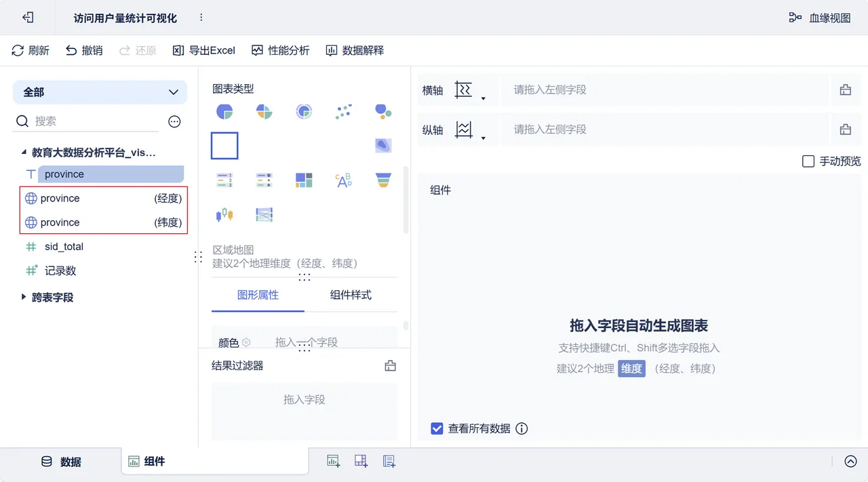The image size is (868, 482).
Task: Click the 横轴 toolbox icon
Action: pyautogui.click(x=846, y=90)
